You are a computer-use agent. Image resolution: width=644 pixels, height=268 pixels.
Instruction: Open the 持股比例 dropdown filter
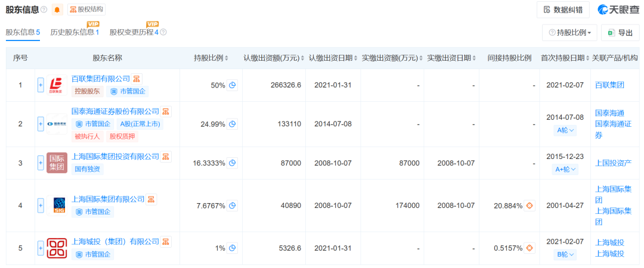click(569, 33)
